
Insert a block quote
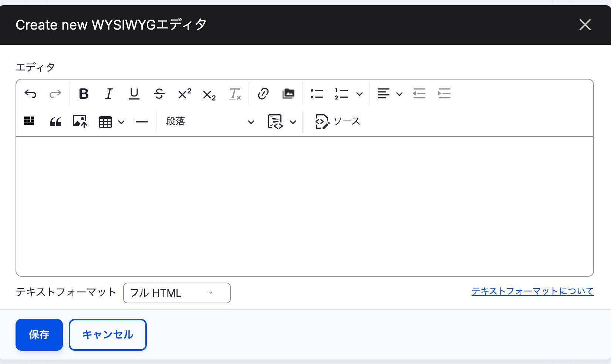coord(55,121)
